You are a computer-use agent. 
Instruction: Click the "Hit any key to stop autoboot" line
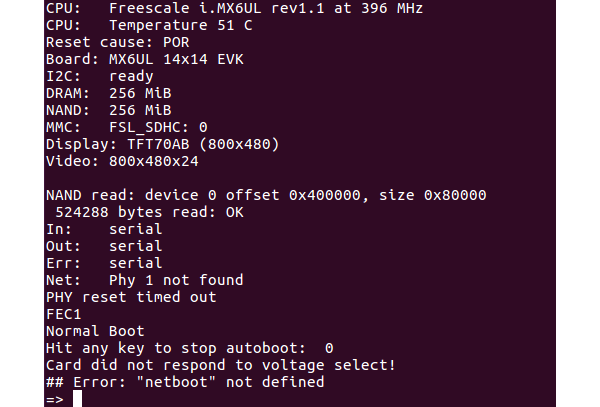point(190,348)
